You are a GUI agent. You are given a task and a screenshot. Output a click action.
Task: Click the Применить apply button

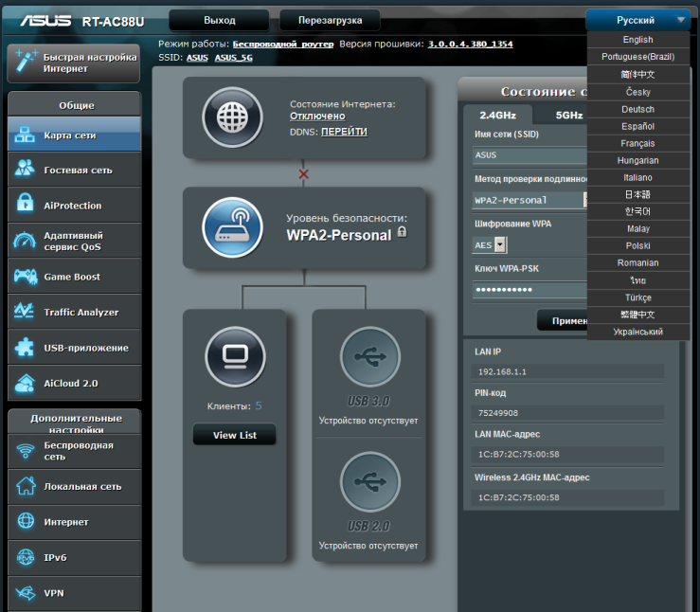(563, 320)
